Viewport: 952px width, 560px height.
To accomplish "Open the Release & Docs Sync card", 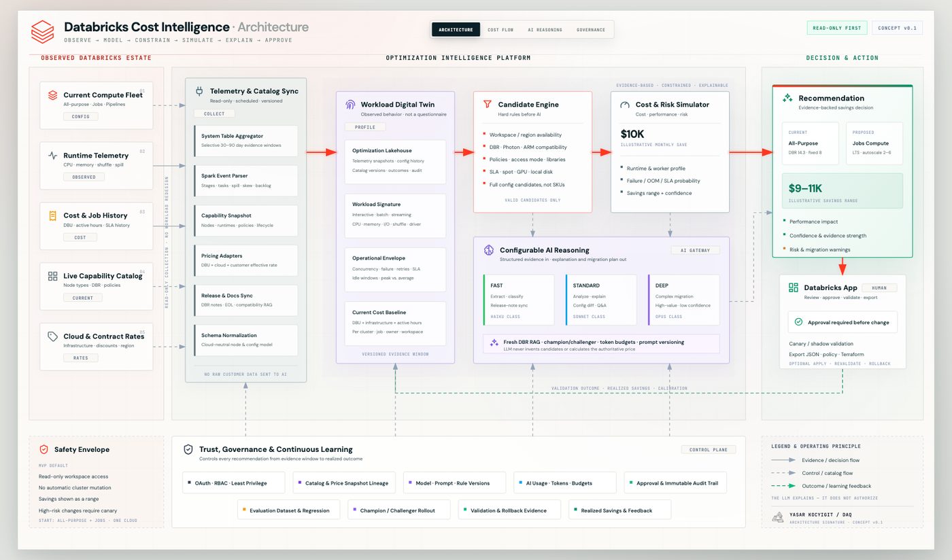I will click(245, 300).
